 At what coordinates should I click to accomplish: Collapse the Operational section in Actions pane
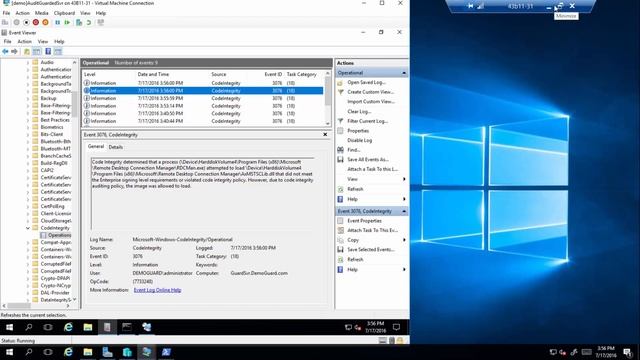[404, 73]
